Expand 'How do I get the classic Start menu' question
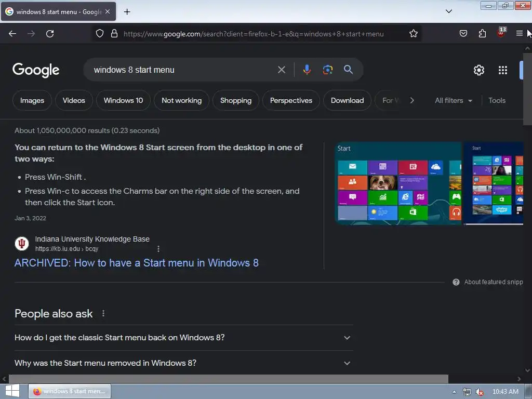The width and height of the screenshot is (532, 399). tap(184, 338)
